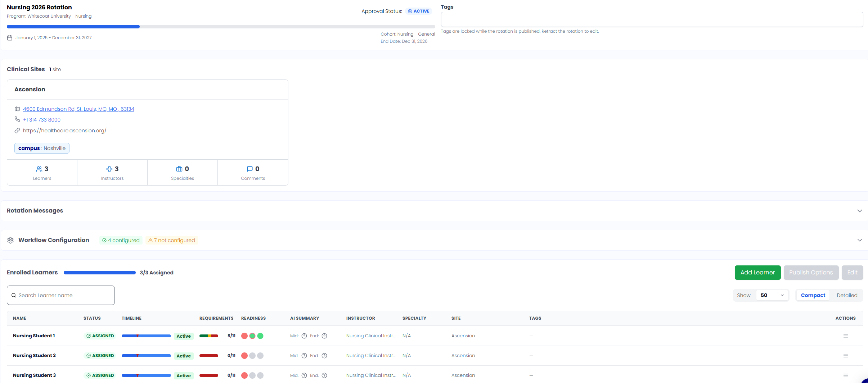
Task: Open actions menu for Nursing Student 2
Action: click(x=846, y=356)
